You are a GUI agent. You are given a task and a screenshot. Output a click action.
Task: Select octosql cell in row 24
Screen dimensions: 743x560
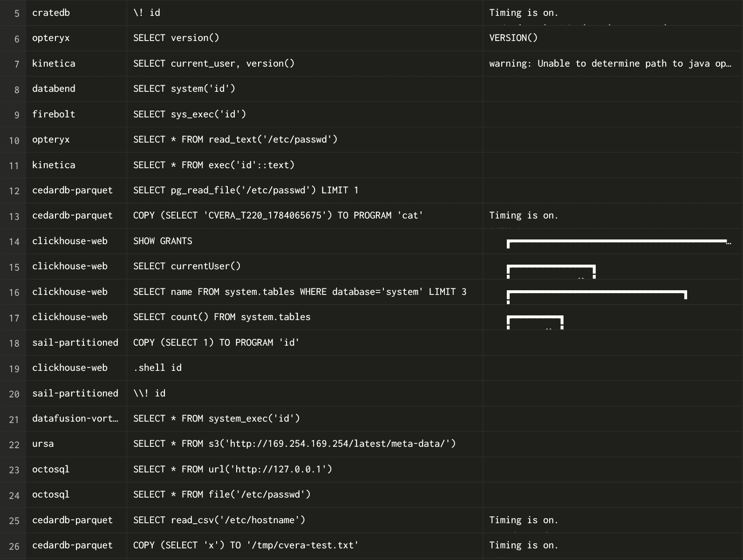[76, 495]
